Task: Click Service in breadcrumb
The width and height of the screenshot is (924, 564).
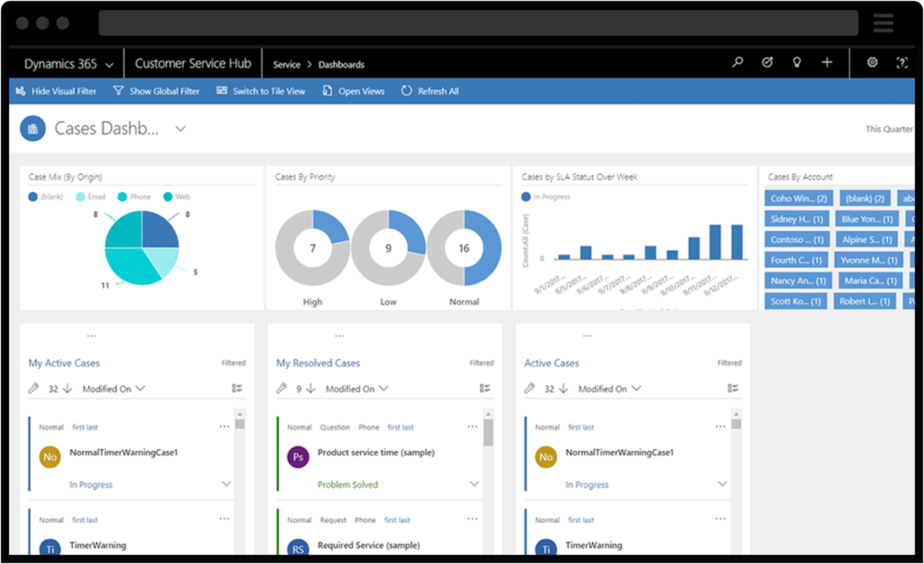Action: point(286,65)
